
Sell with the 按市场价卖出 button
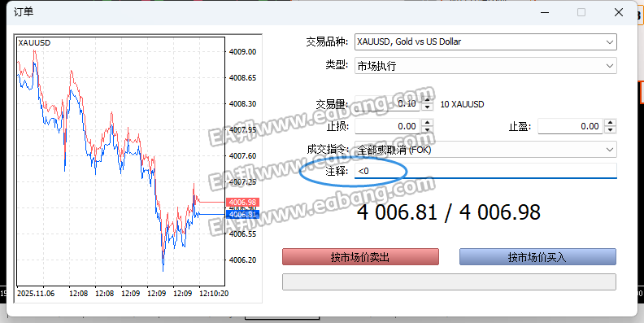[x=360, y=257]
